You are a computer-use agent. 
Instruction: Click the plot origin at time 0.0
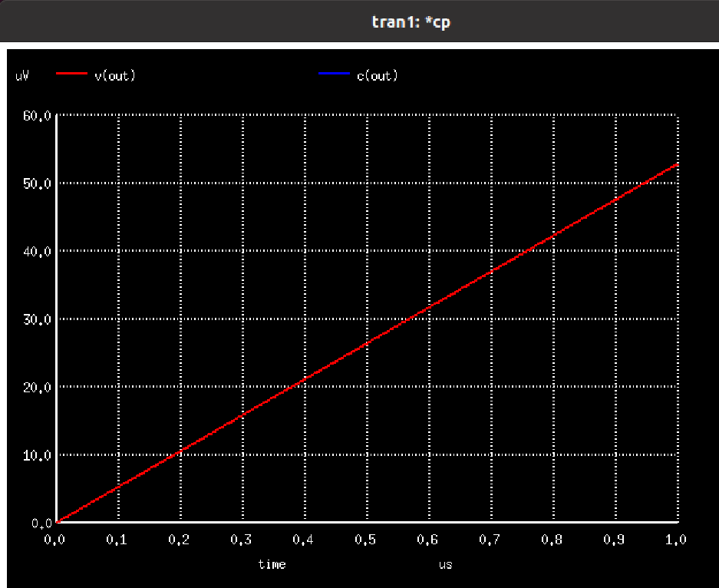[57, 522]
